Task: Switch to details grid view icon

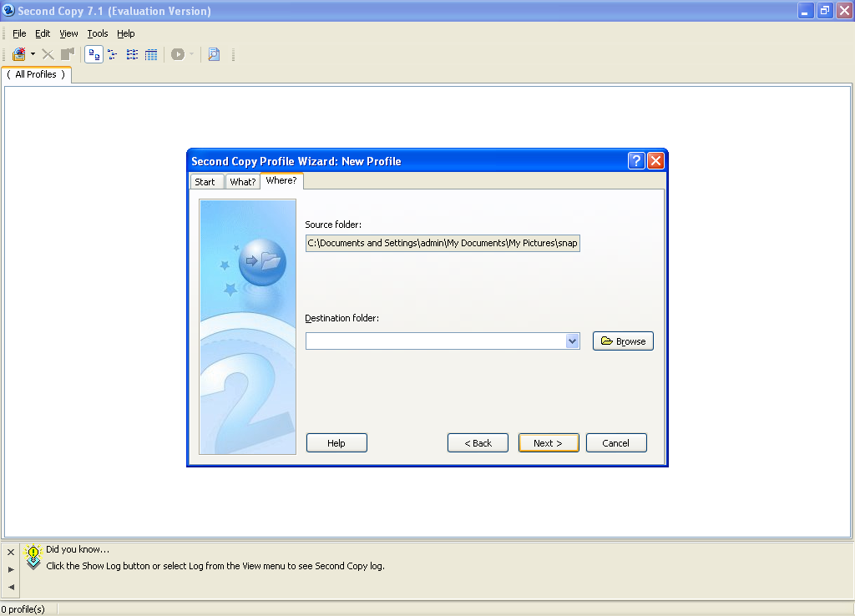Action: click(x=151, y=54)
